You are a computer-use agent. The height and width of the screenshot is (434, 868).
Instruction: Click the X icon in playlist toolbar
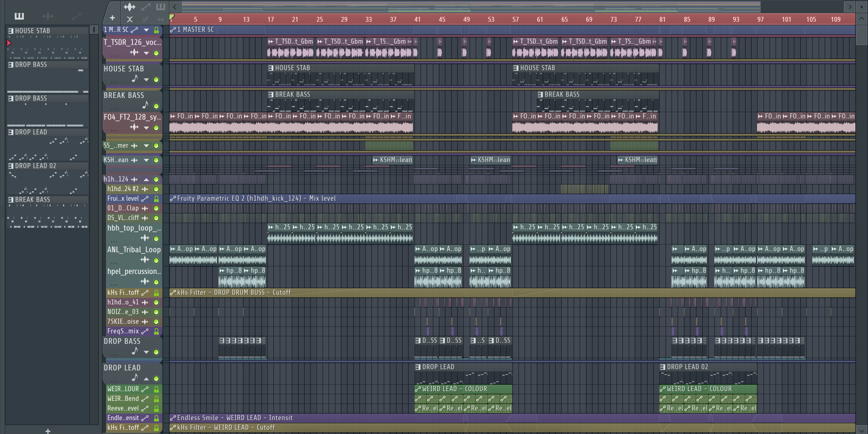130,19
